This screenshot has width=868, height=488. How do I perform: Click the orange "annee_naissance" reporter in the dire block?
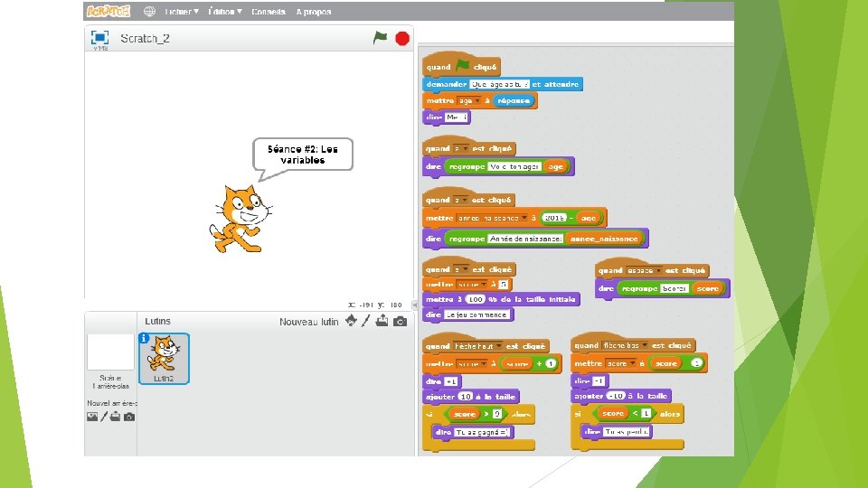coord(604,239)
